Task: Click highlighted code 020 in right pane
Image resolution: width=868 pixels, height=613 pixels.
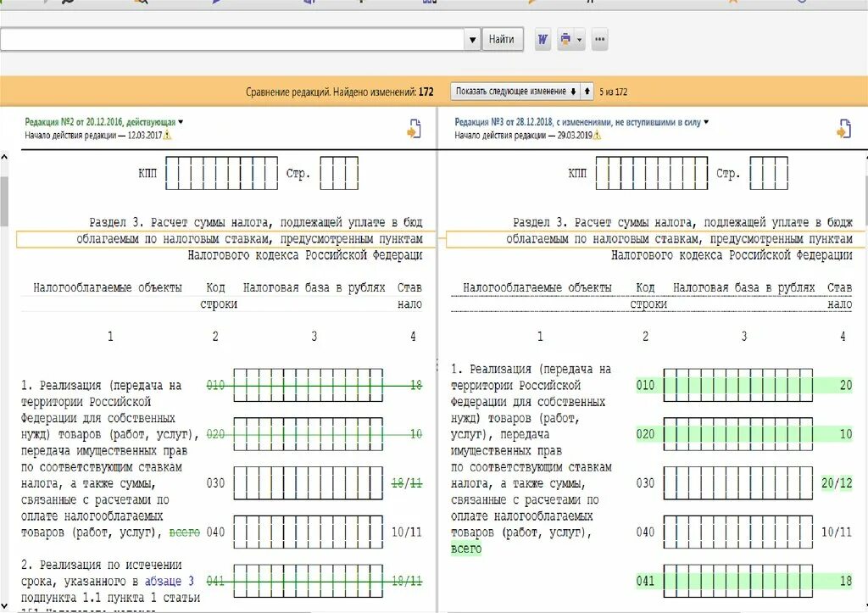Action: 645,433
